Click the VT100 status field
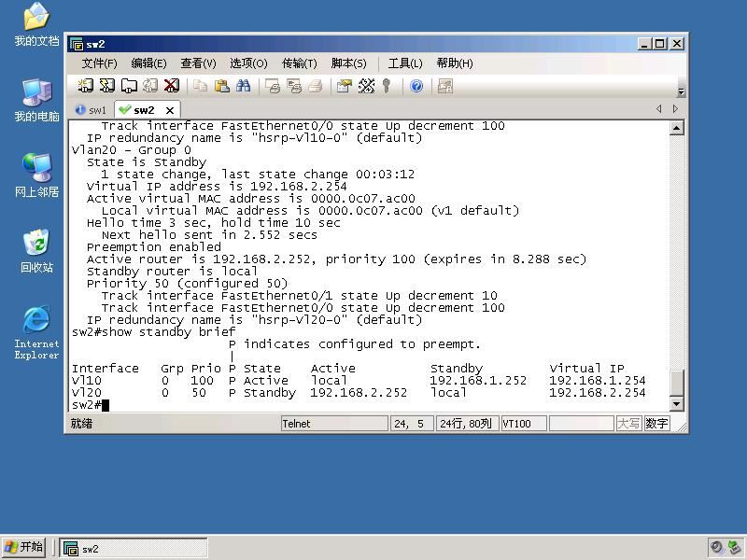 (x=524, y=424)
